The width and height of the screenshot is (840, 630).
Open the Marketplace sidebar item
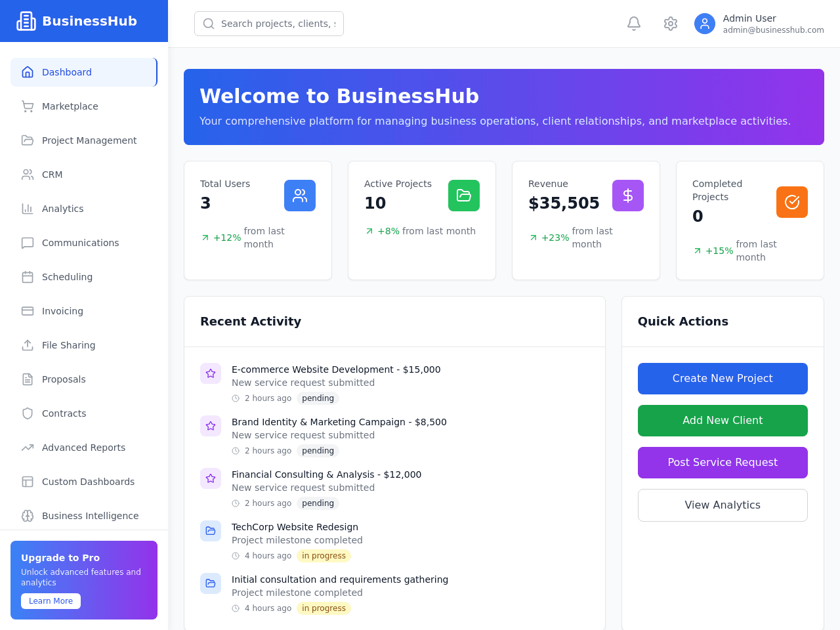tap(84, 106)
